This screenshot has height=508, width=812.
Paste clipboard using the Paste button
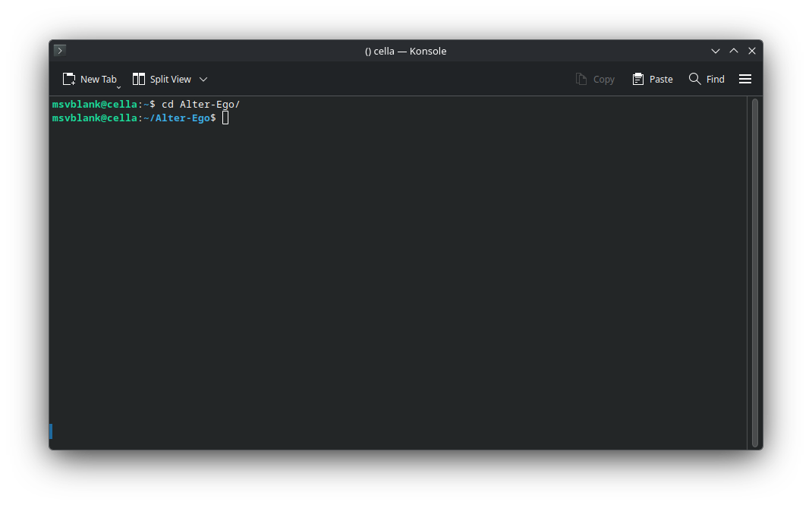(x=653, y=79)
